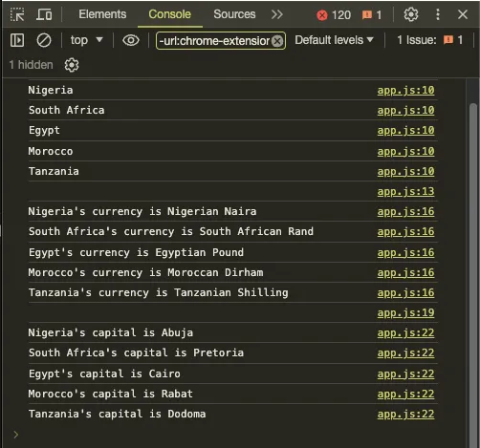Select the log message "Morocco"

tap(51, 152)
